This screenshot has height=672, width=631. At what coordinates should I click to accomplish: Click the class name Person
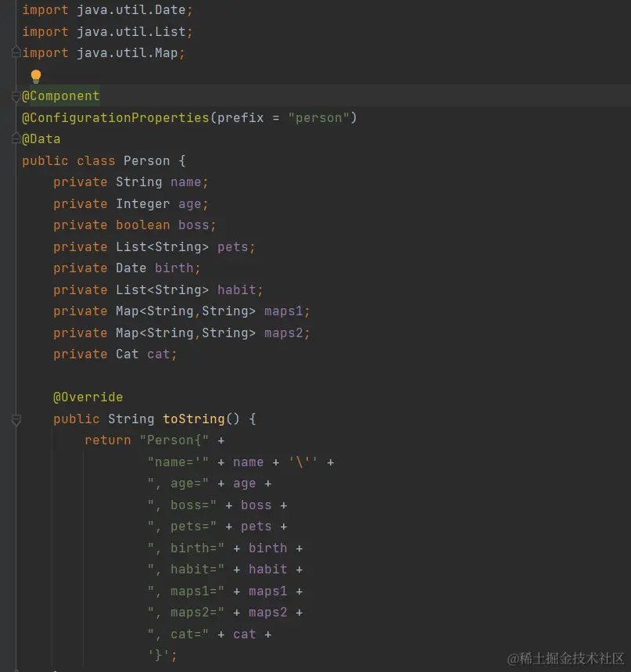click(146, 160)
